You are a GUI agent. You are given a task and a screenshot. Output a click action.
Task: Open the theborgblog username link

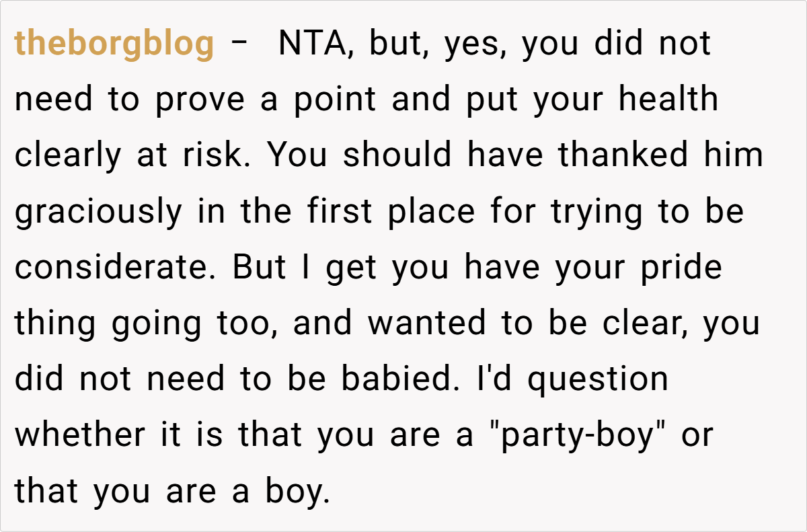114,44
